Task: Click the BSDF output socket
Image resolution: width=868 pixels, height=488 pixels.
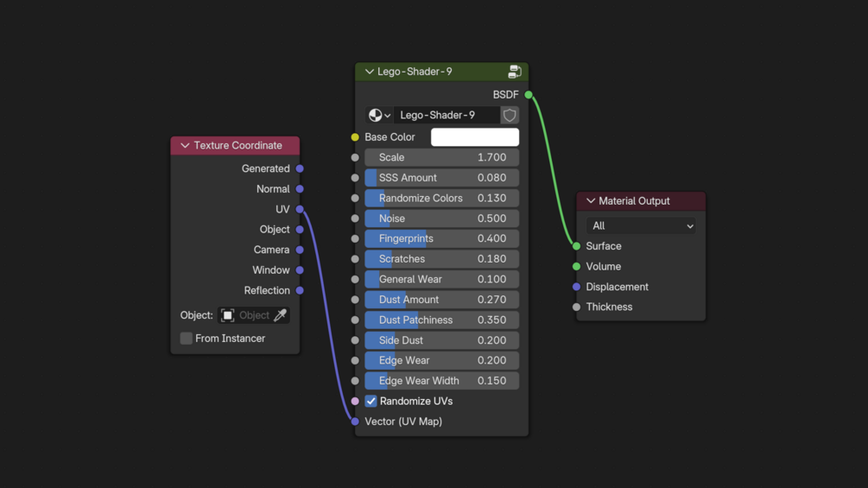Action: [529, 95]
